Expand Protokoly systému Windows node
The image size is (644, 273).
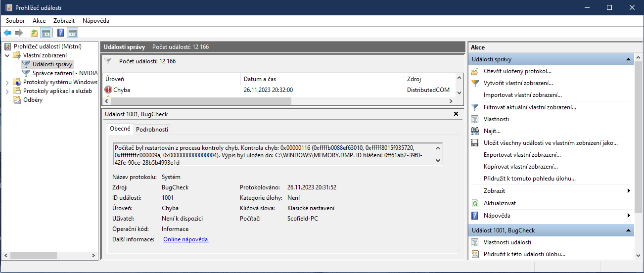(7, 82)
